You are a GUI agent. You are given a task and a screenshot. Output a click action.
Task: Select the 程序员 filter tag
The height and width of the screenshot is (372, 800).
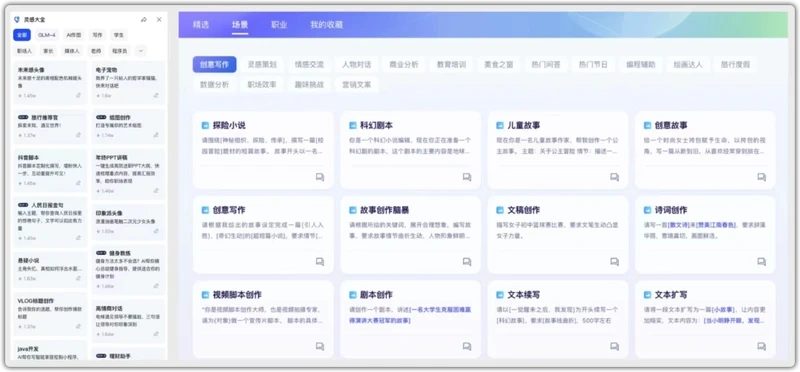click(x=119, y=51)
